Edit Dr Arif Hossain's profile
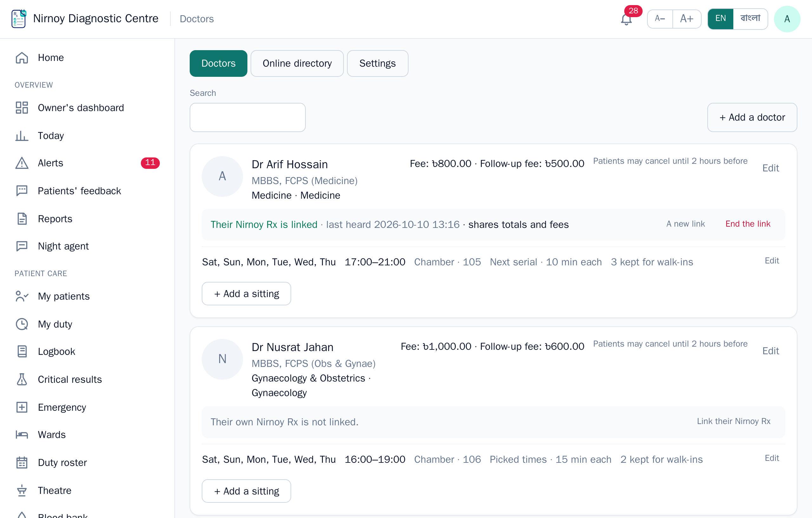 (770, 168)
